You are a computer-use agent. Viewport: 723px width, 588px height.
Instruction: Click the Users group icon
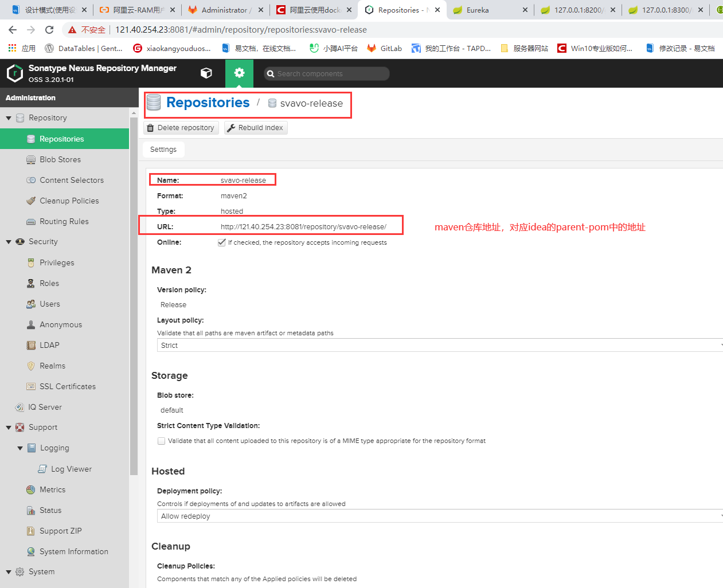coord(31,304)
